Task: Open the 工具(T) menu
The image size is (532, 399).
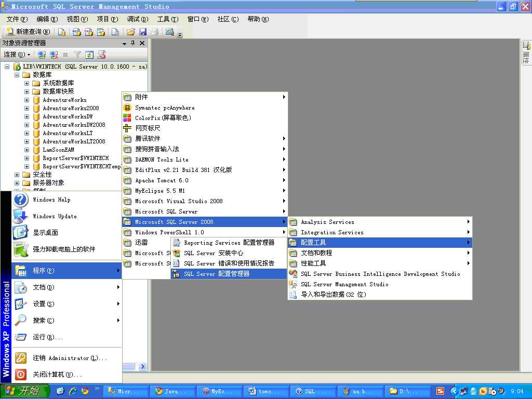Action: (x=168, y=19)
